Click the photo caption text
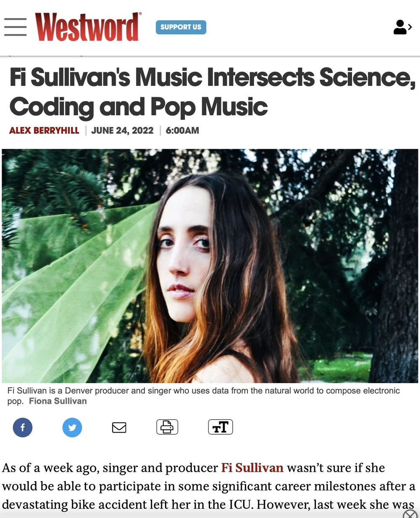Viewport: 420px width, 518px height. pos(204,396)
